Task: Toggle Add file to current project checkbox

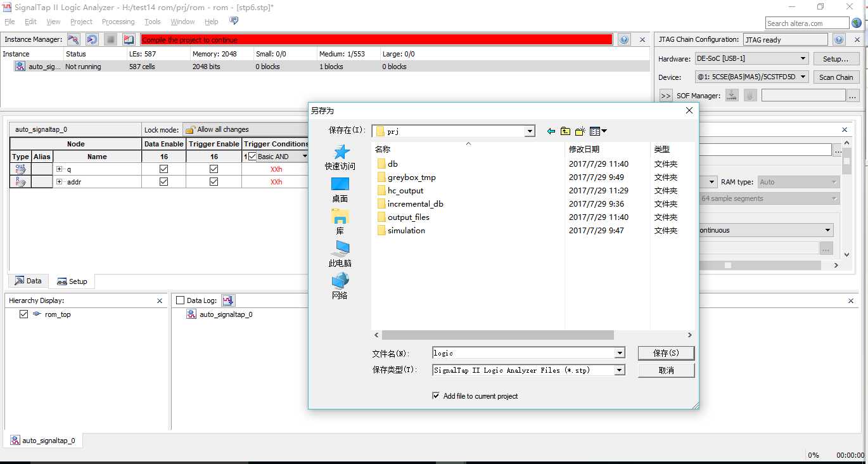Action: click(436, 396)
